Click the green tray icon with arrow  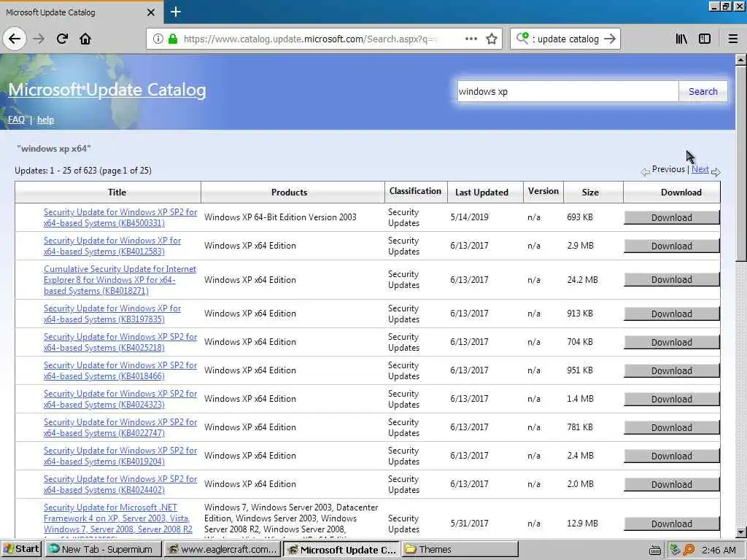point(675,550)
